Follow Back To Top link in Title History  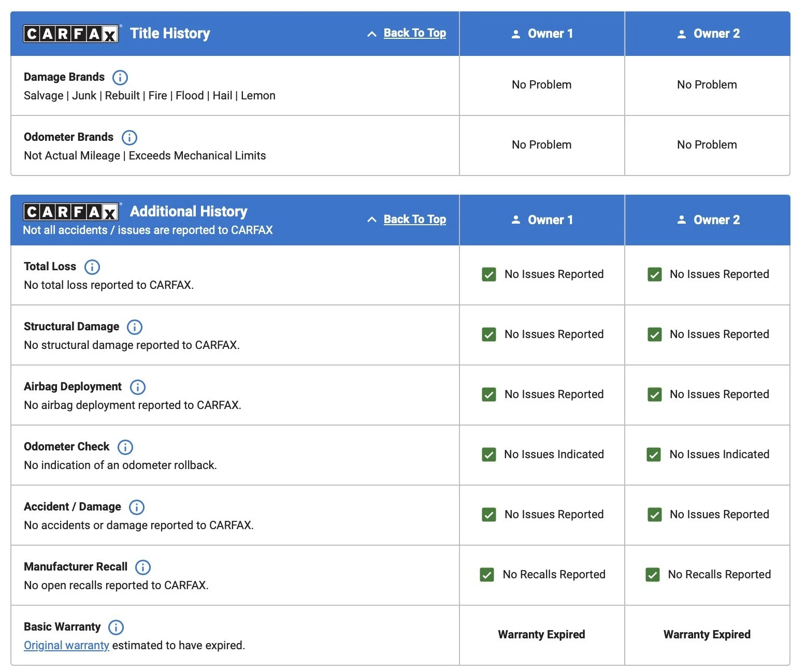point(415,33)
